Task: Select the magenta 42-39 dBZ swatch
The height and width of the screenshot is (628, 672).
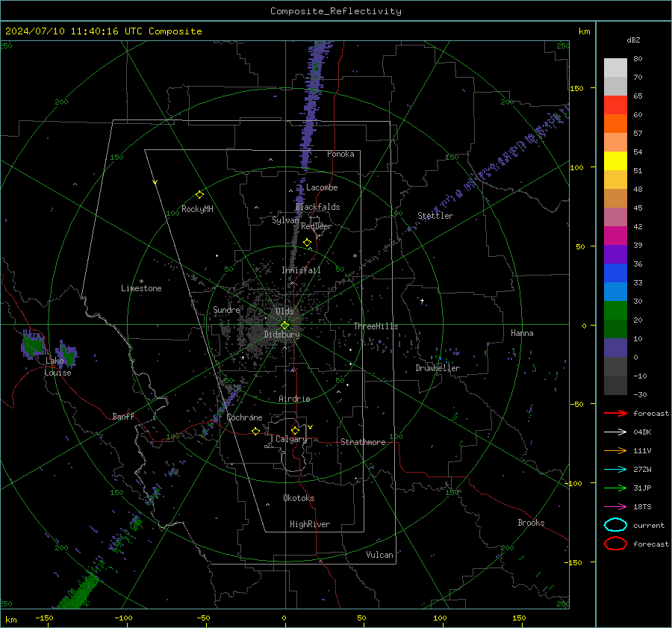Action: pos(615,236)
